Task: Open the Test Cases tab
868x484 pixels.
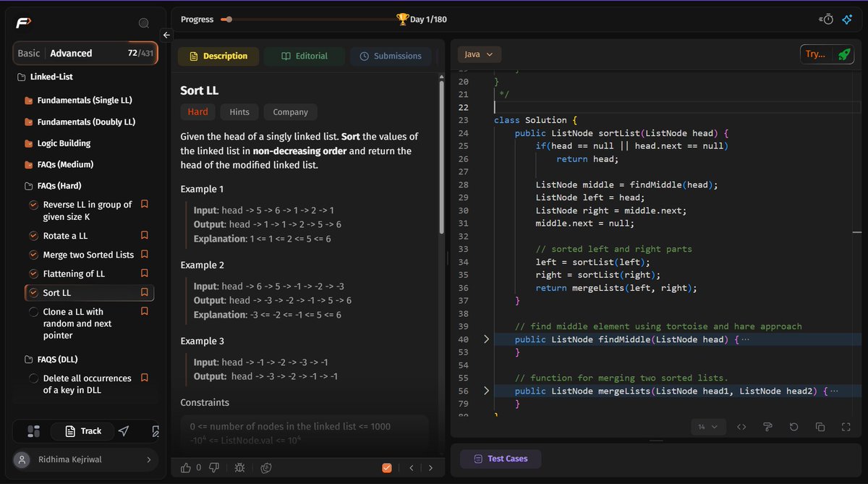Action: pos(501,459)
